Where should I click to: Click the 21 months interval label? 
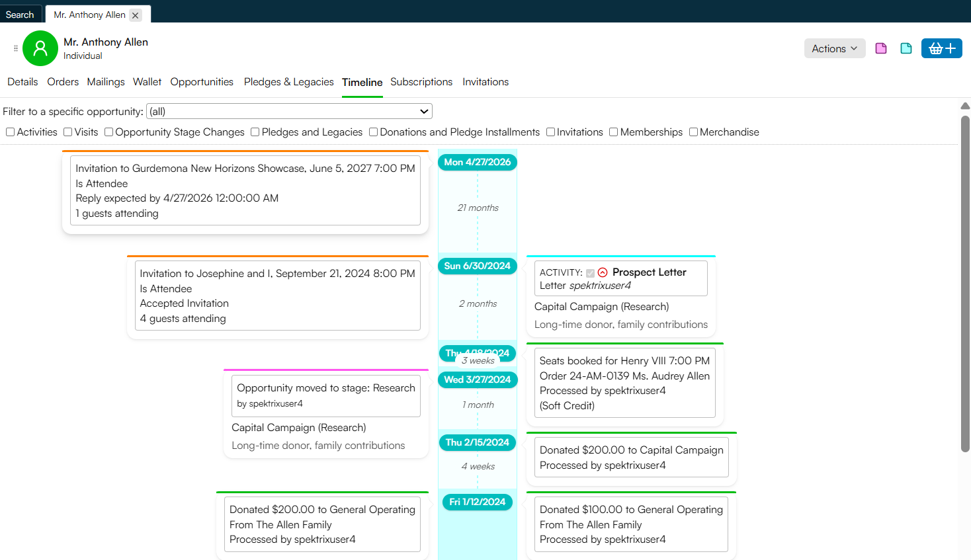point(478,208)
